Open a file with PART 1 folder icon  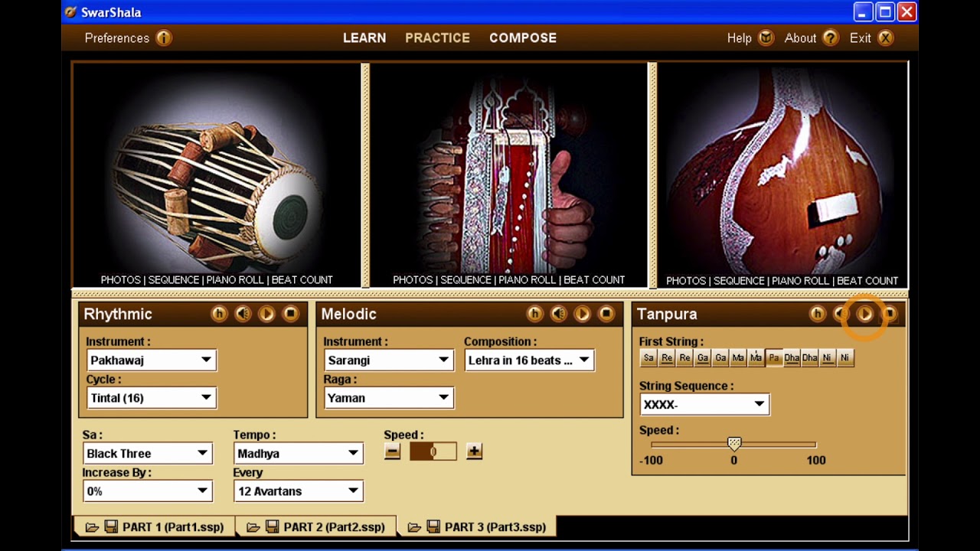tap(92, 527)
